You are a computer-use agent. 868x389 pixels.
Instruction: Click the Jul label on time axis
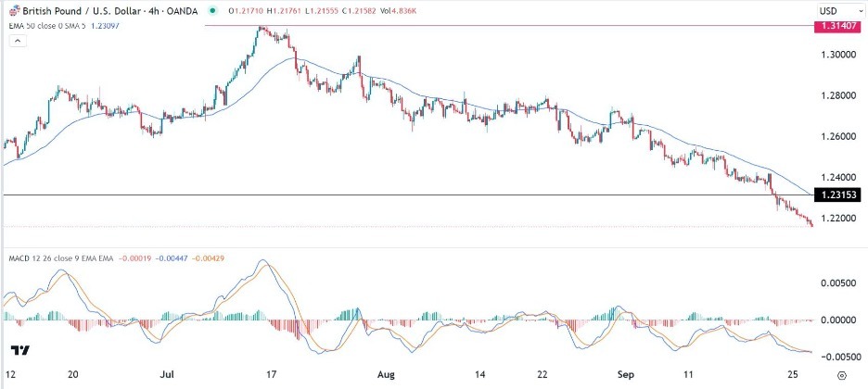pos(168,376)
